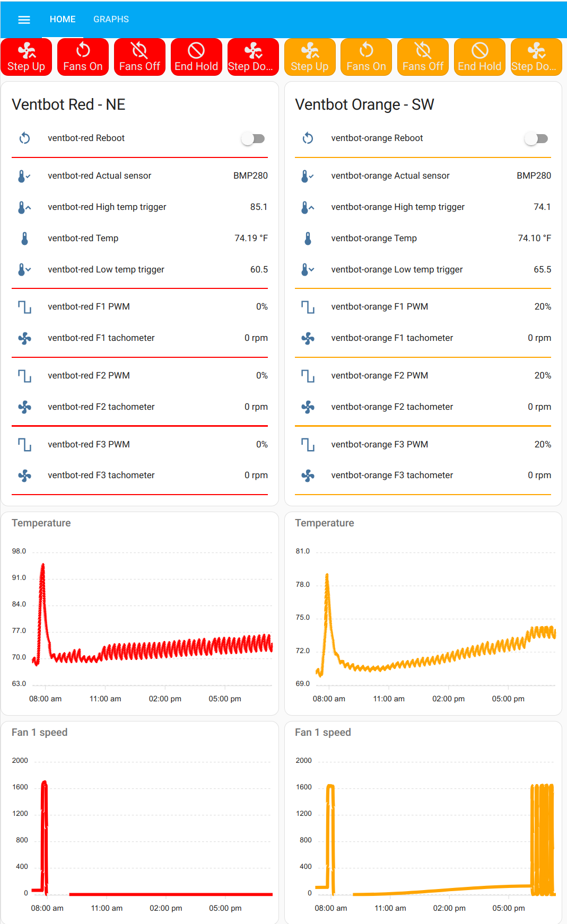567x924 pixels.
Task: Click the ventbot-red Reboot restart icon
Action: tap(24, 138)
